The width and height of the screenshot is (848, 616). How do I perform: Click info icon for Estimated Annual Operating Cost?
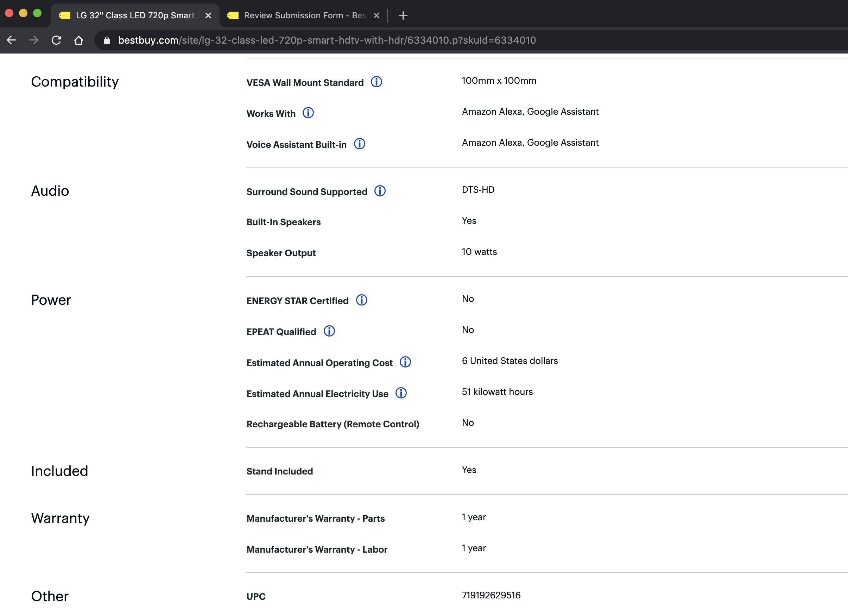[405, 362]
